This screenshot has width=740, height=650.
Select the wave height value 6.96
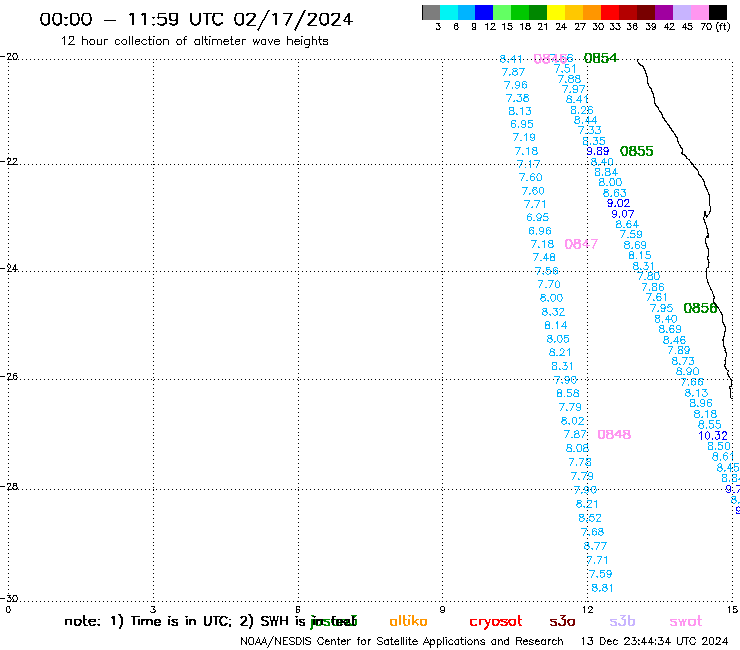(539, 231)
